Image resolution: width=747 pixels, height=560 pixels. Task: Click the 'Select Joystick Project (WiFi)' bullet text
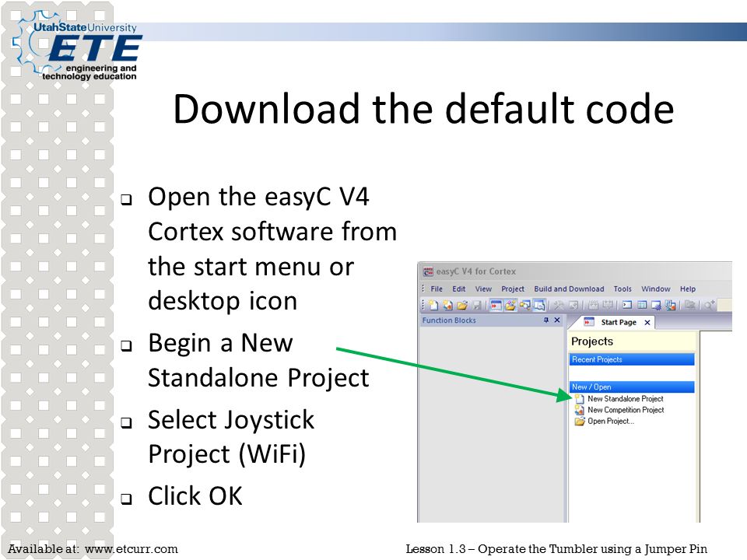click(x=231, y=436)
